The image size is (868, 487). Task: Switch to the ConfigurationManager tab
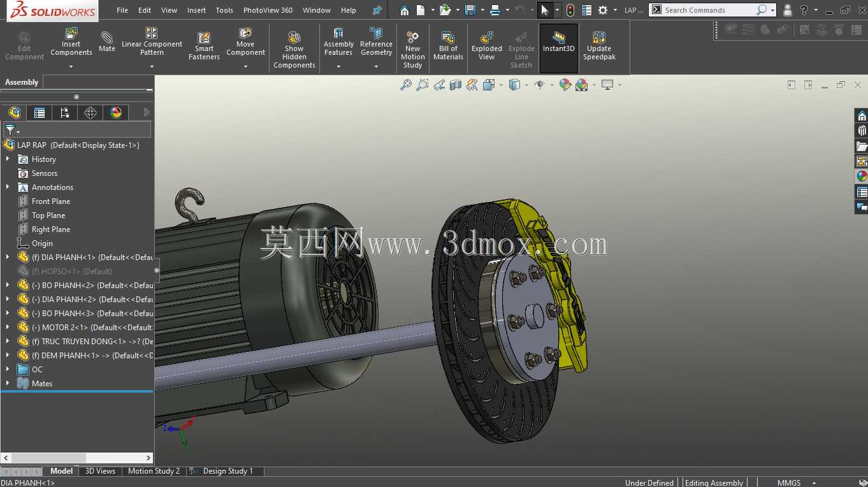pos(65,113)
